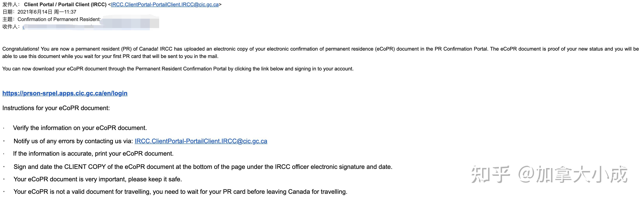Click the IRCC email link after 'contacting us via'
This screenshot has height=200, width=644.
tap(201, 141)
